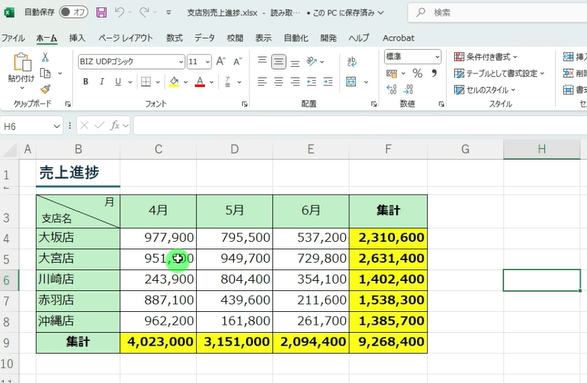
Task: Open fill color dropdown arrow
Action: [185, 82]
